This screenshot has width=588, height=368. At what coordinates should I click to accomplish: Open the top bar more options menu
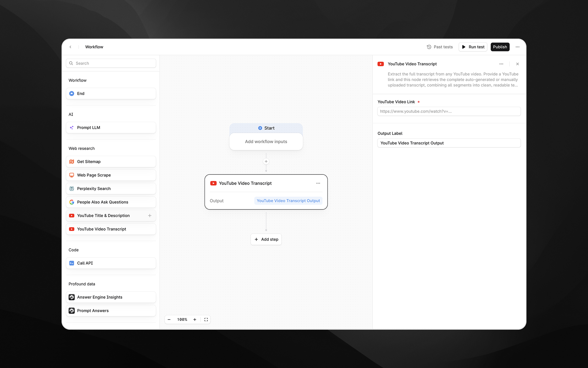518,47
